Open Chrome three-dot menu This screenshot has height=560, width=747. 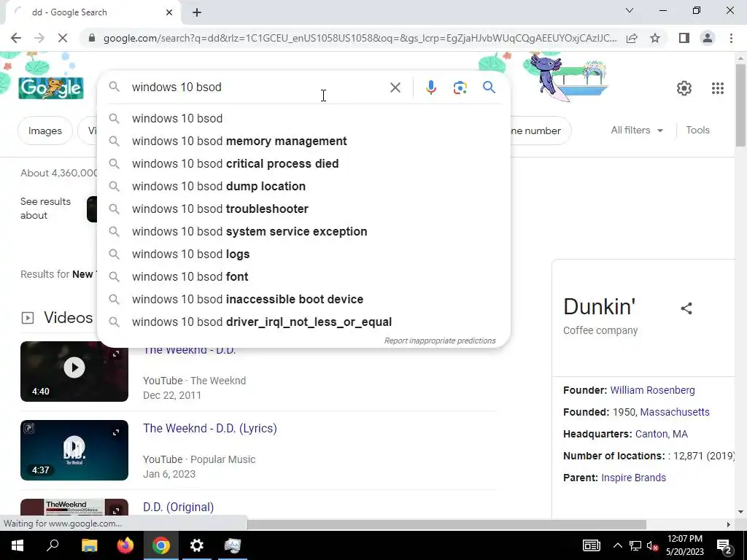tap(731, 38)
